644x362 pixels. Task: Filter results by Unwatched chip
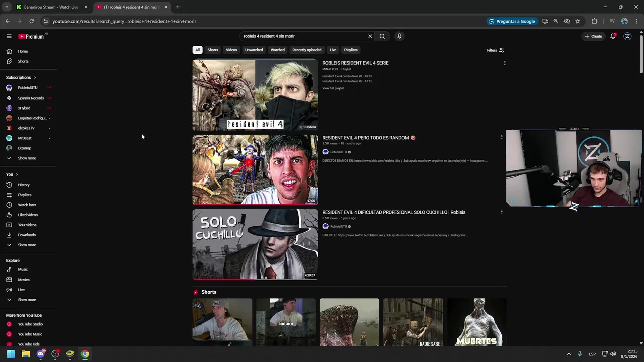point(254,50)
